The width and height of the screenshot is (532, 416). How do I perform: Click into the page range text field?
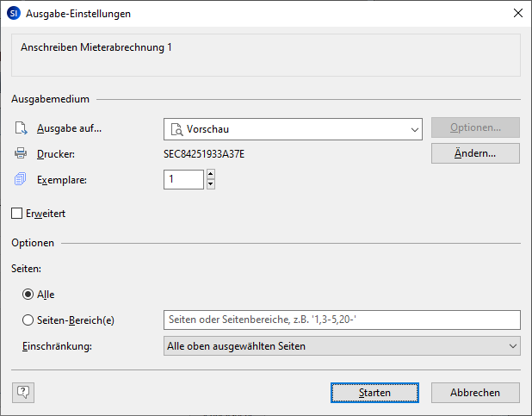point(342,320)
